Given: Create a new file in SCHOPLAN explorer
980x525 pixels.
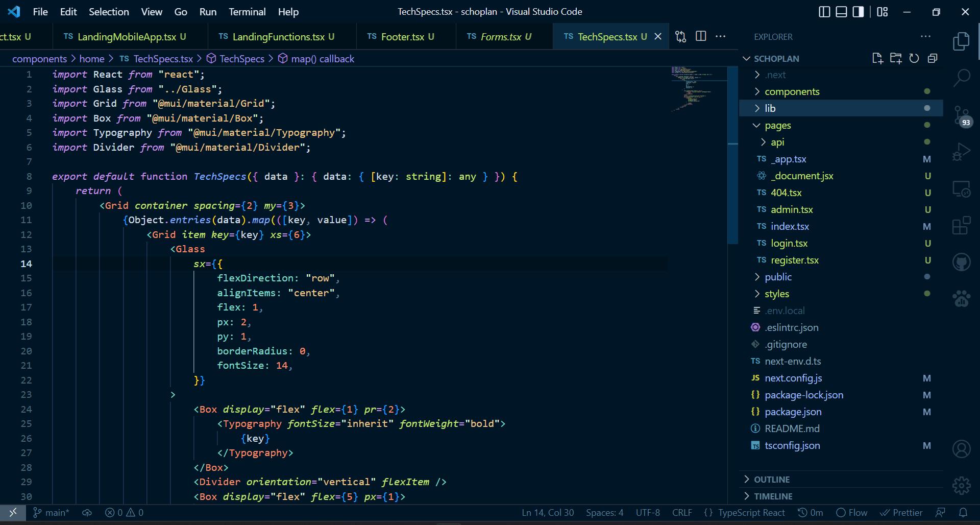Looking at the screenshot, I should click(x=877, y=58).
